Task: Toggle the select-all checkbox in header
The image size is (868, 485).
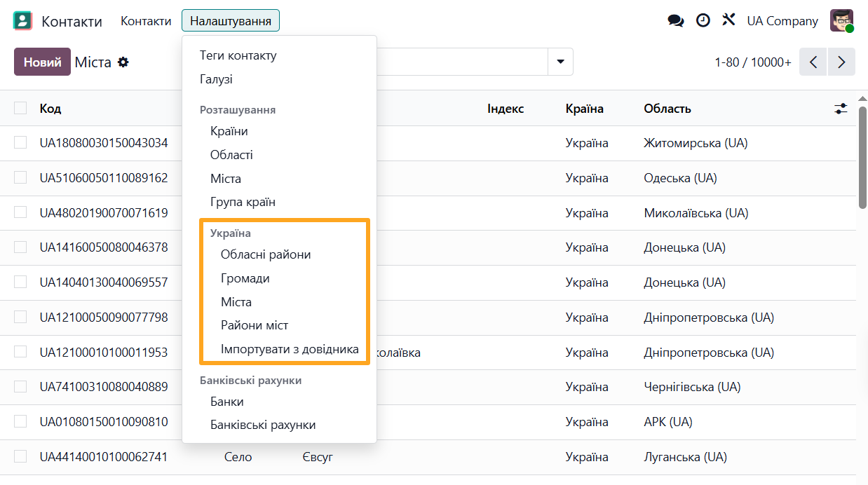Action: [x=20, y=108]
